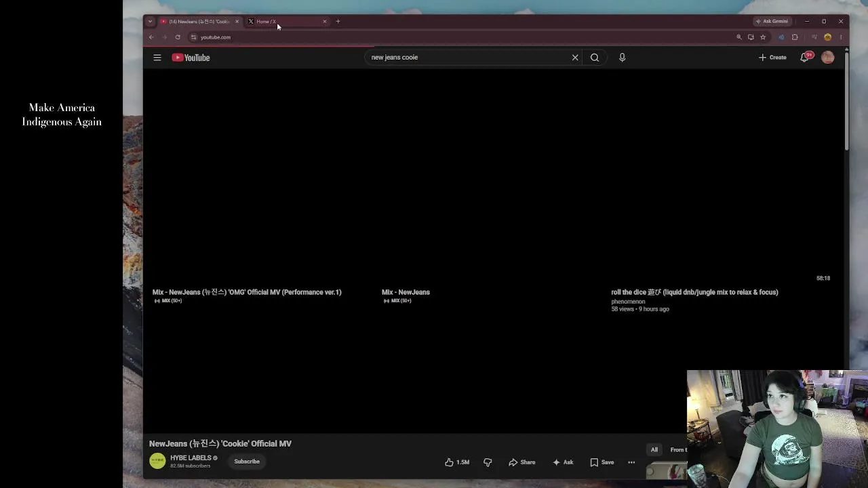Open the Chrome three-dot menu
The width and height of the screenshot is (868, 488).
pyautogui.click(x=841, y=37)
